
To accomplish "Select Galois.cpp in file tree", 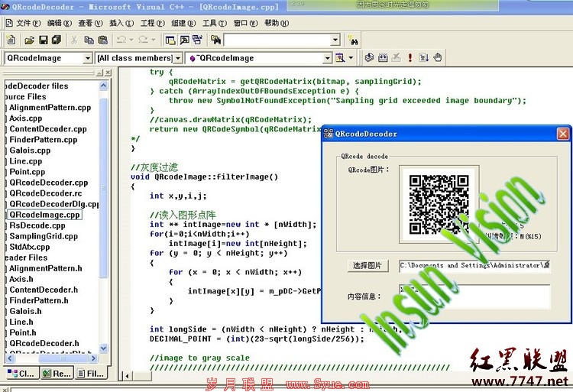I will click(30, 150).
